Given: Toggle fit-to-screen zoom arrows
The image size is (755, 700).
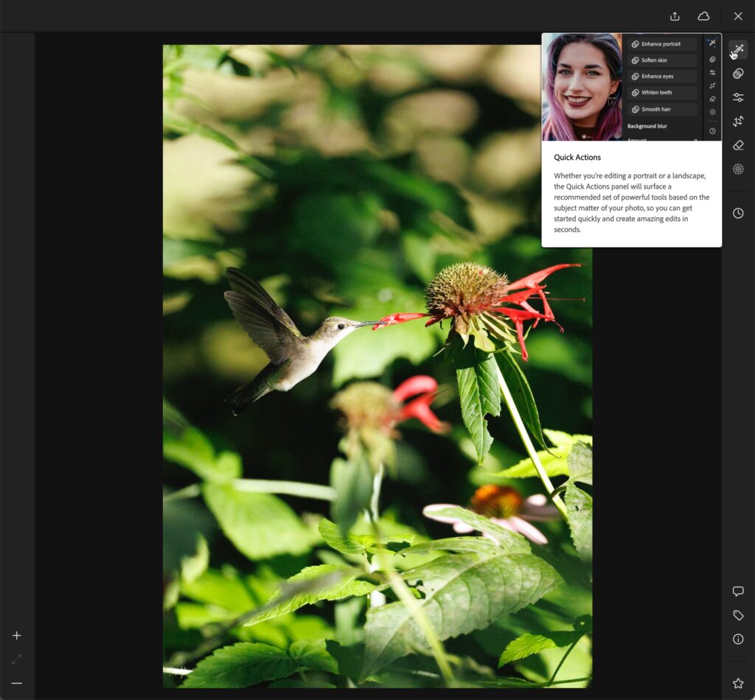Looking at the screenshot, I should [x=17, y=659].
